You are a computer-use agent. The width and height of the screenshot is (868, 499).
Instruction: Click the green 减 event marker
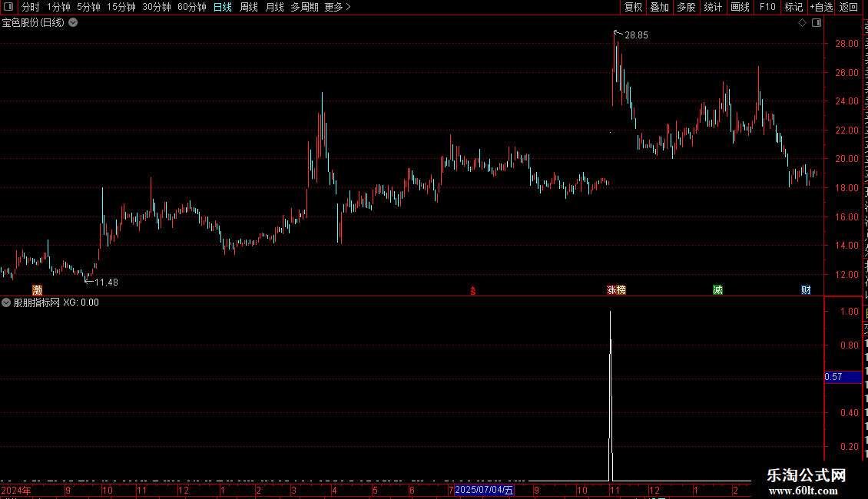717,290
